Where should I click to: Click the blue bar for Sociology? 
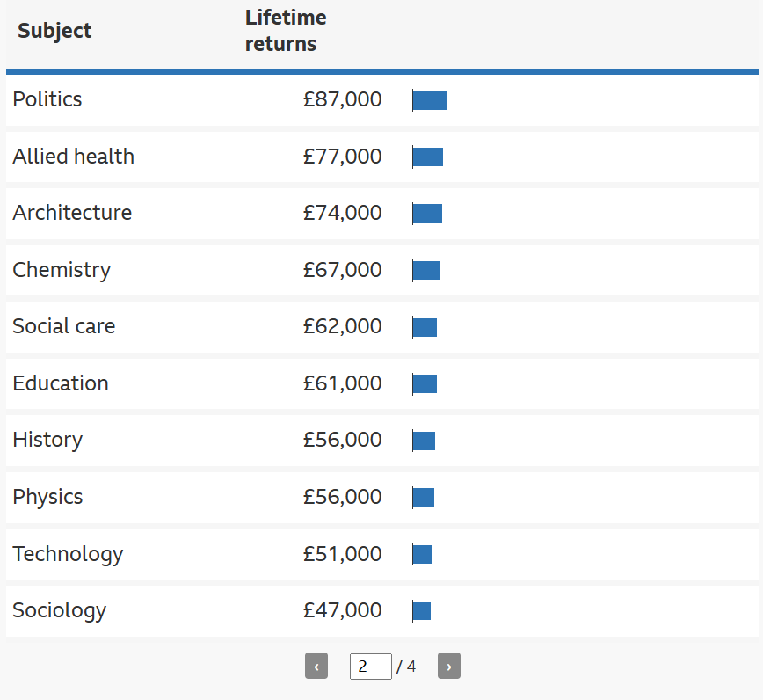[421, 611]
